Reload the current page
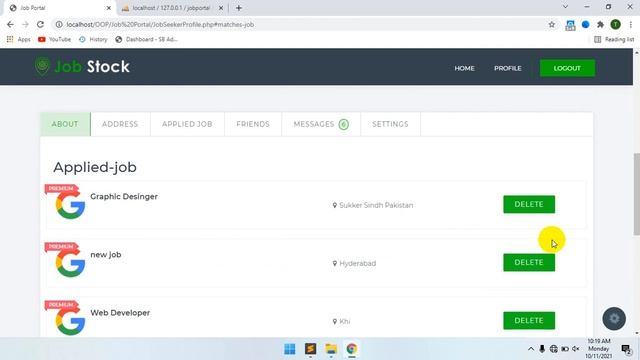 pos(40,24)
